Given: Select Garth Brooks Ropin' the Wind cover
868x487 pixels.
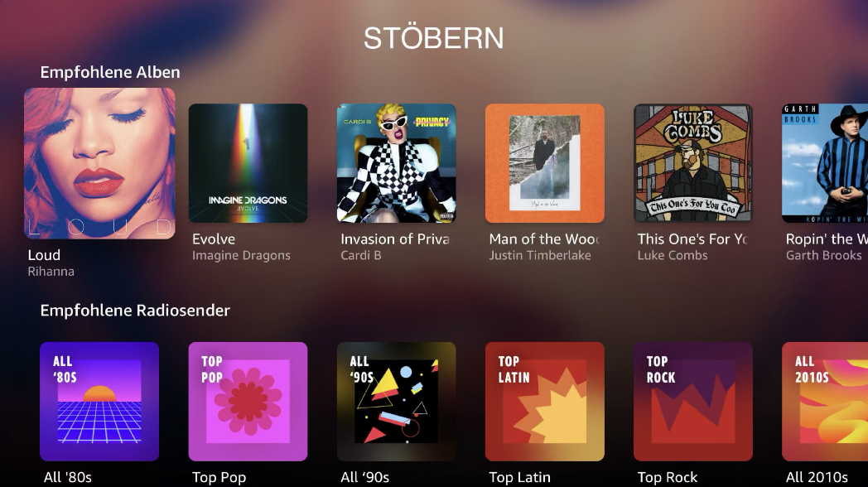Looking at the screenshot, I should pyautogui.click(x=825, y=163).
